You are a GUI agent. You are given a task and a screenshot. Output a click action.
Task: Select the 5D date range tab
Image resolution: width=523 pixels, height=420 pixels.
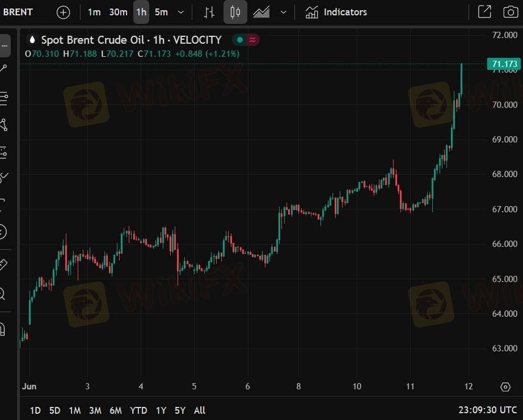(x=54, y=410)
